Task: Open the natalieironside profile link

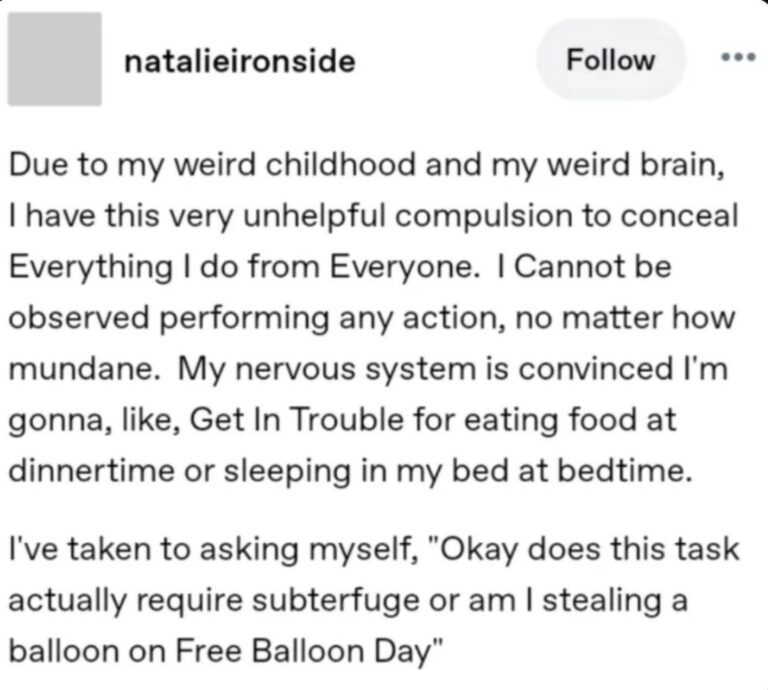Action: (240, 62)
